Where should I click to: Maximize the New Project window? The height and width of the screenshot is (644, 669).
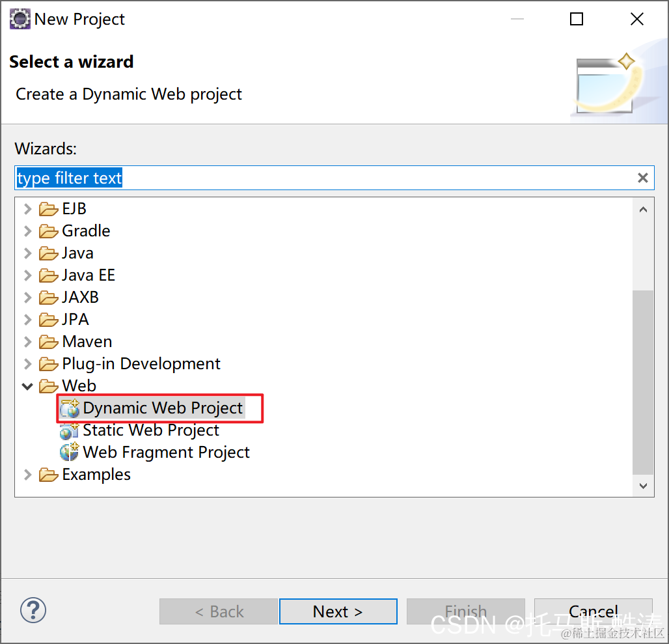(577, 19)
